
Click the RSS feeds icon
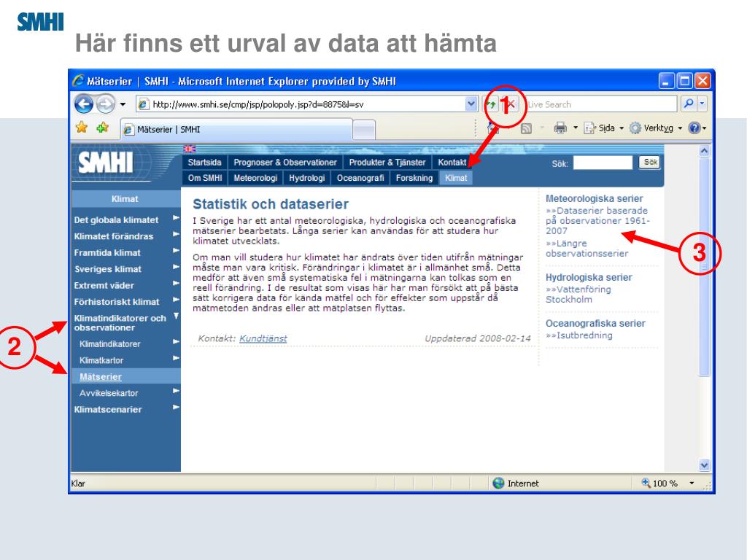[526, 128]
